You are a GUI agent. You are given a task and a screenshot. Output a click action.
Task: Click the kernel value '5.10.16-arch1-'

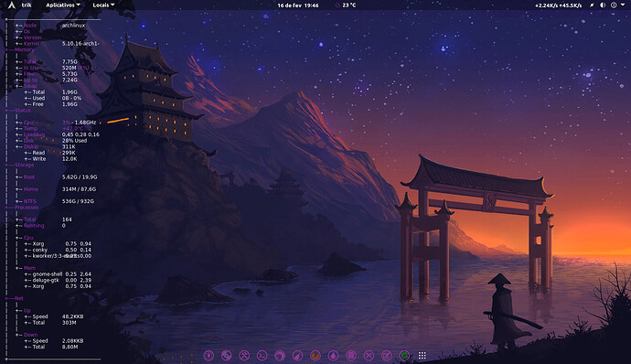[x=80, y=44]
